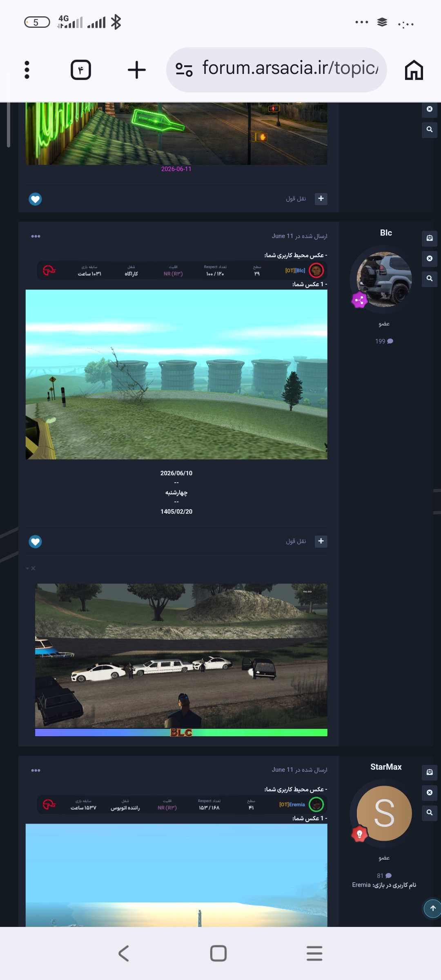Tap the Android home navigation button
This screenshot has width=441, height=980.
pos(218,953)
